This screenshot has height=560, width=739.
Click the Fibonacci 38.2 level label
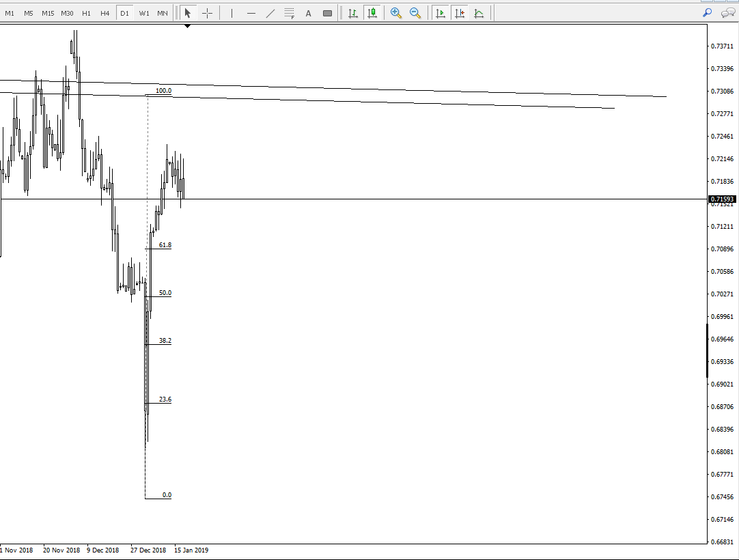165,340
